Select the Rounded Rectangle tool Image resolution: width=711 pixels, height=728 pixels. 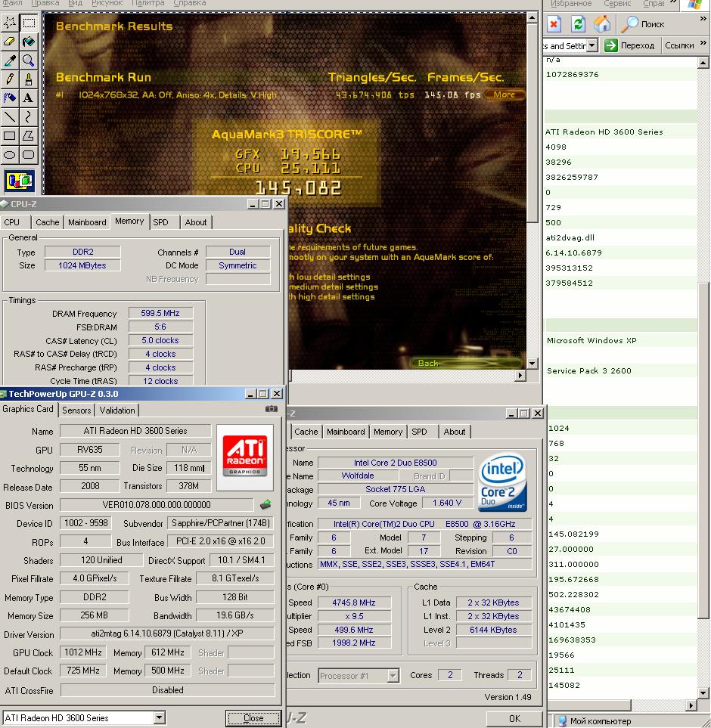29,155
